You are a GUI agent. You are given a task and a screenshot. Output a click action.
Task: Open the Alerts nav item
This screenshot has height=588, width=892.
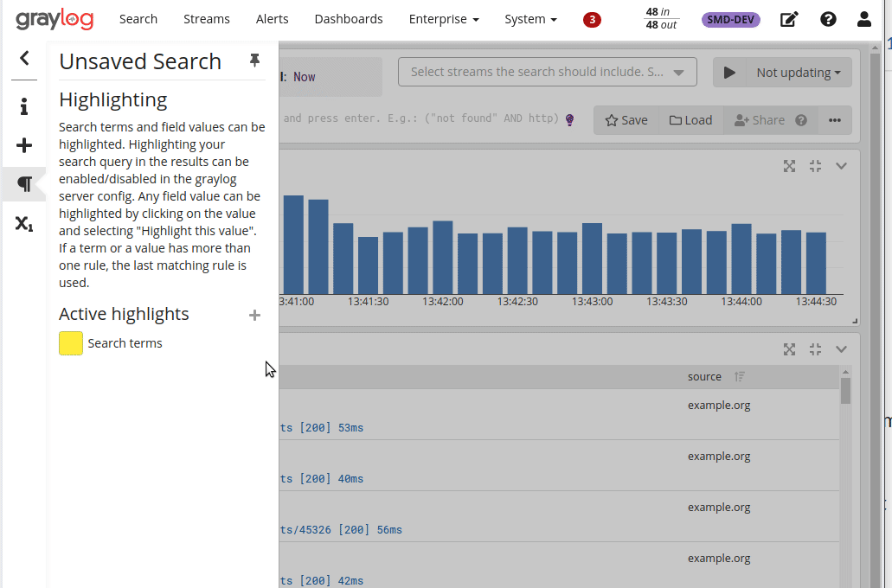point(272,19)
